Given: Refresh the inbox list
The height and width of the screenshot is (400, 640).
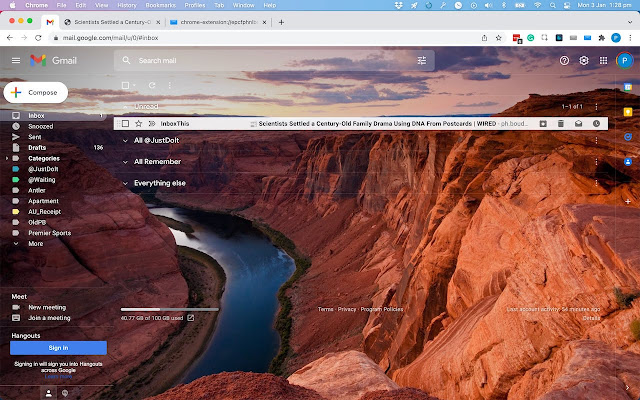Looking at the screenshot, I should coord(152,85).
